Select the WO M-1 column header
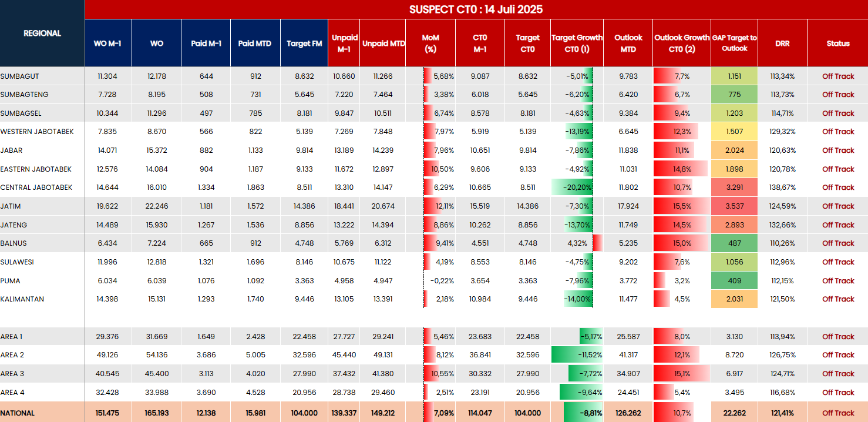This screenshot has width=868, height=422. (x=107, y=43)
